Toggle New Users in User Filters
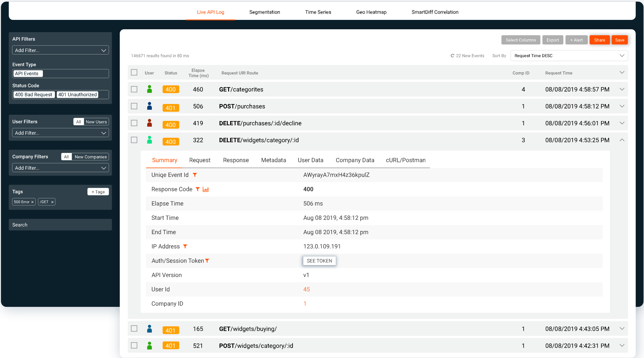The width and height of the screenshot is (644, 358). pyautogui.click(x=96, y=122)
